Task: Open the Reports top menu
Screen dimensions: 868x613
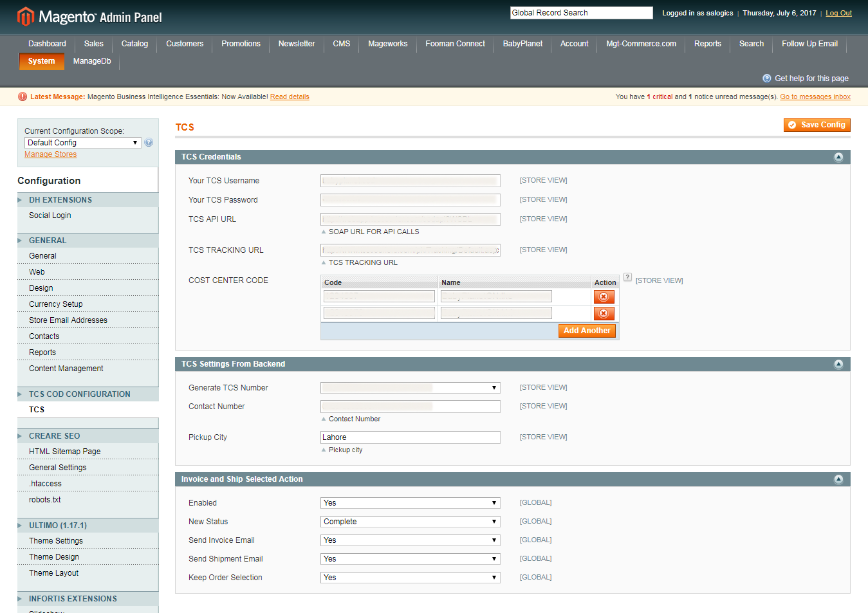Action: pos(708,44)
